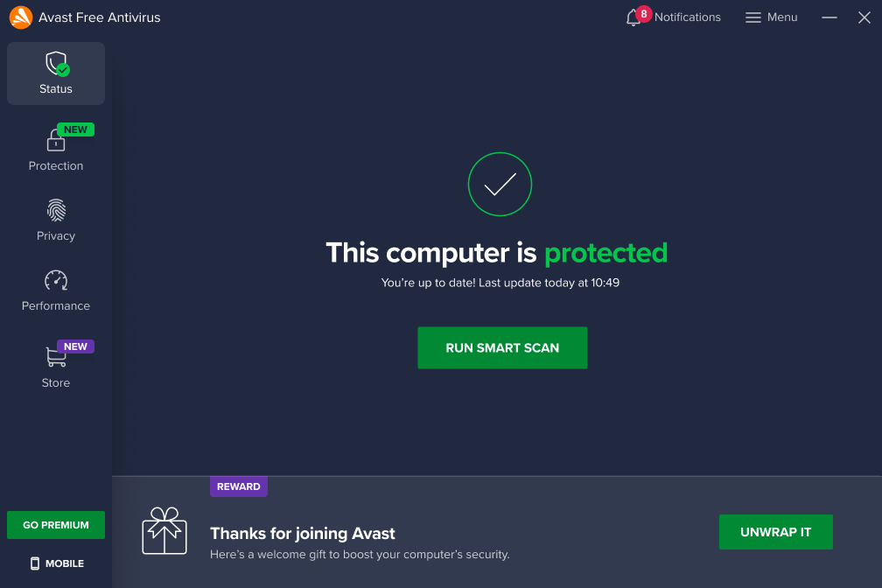Screen dimensions: 882x588
Task: Click the RUN SMART SCAN button
Action: [502, 347]
